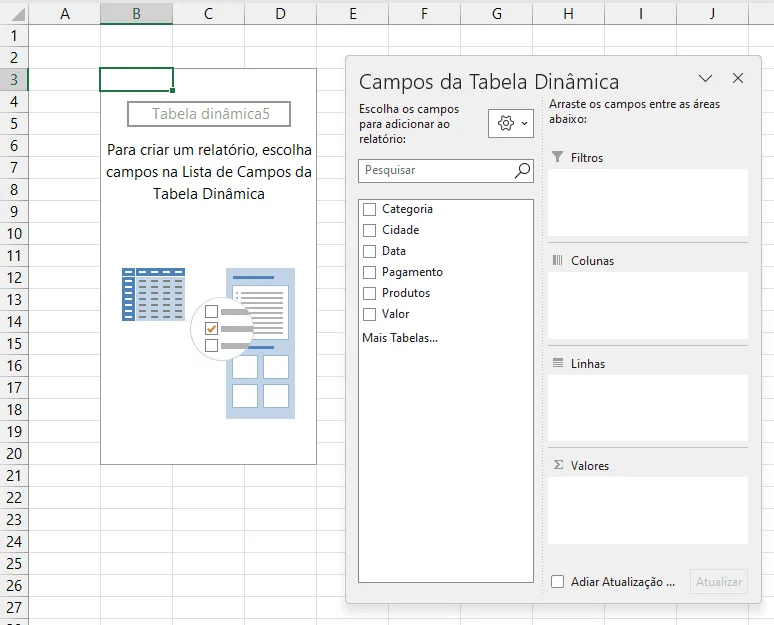Enable the Valor field checkbox
774x625 pixels.
click(x=369, y=314)
